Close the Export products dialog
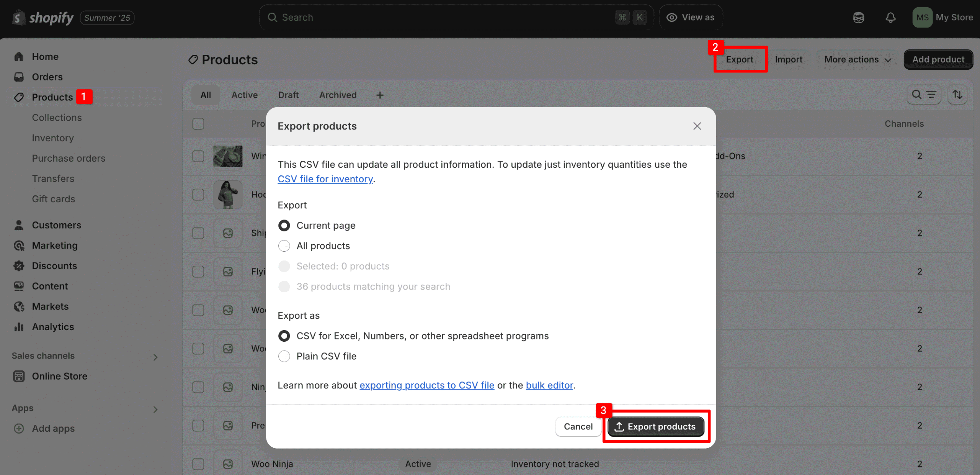 [697, 126]
